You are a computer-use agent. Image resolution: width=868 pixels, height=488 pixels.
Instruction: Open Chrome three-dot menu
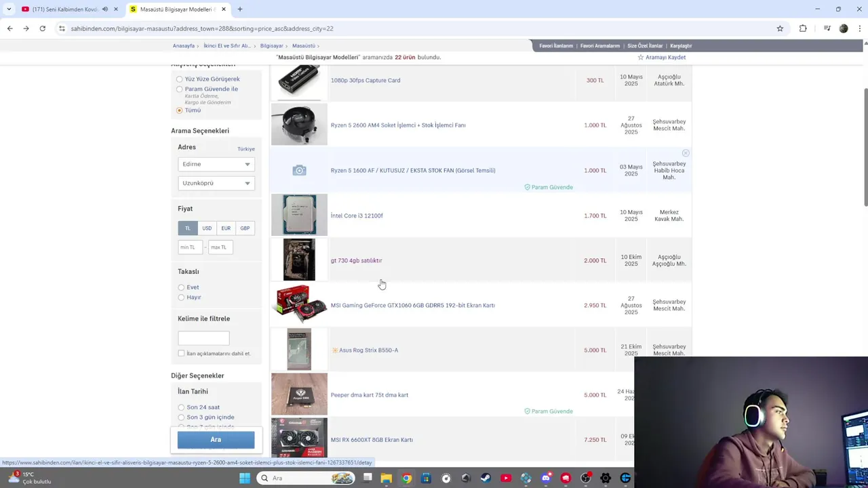click(x=860, y=28)
